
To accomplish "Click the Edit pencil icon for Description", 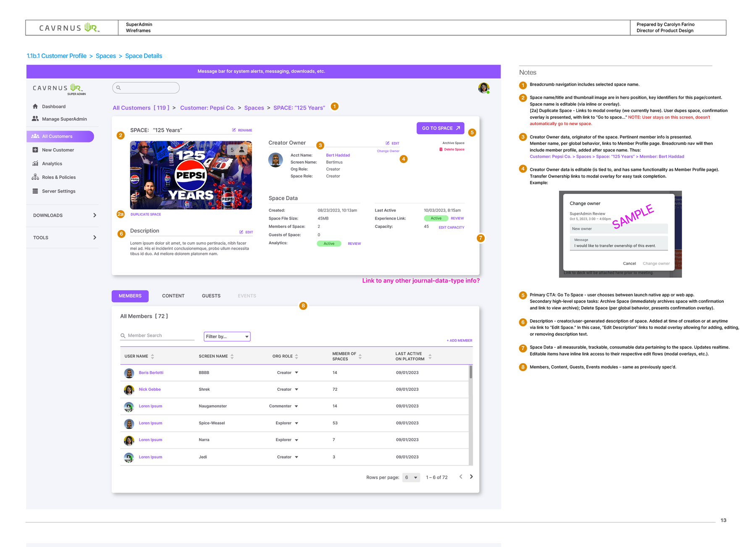I will click(241, 232).
